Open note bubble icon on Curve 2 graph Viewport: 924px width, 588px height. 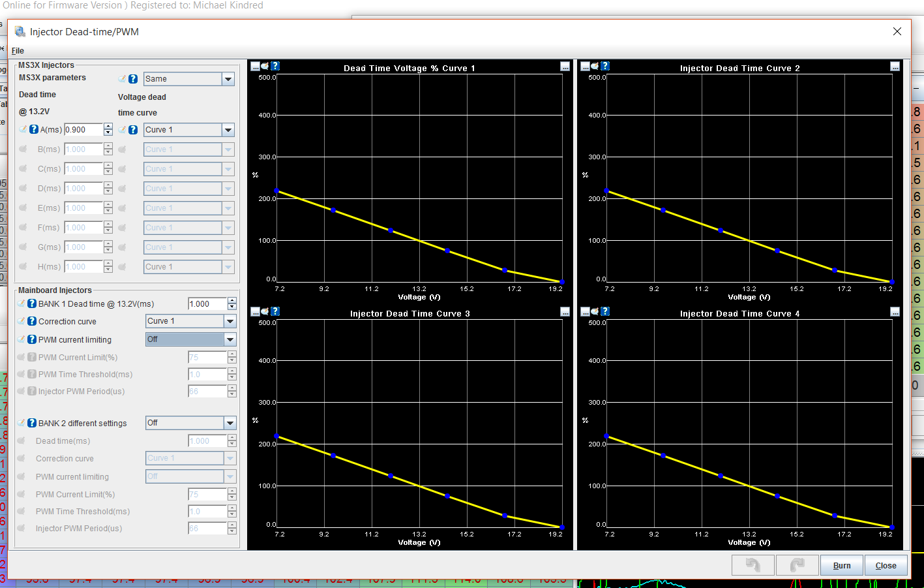pos(595,66)
